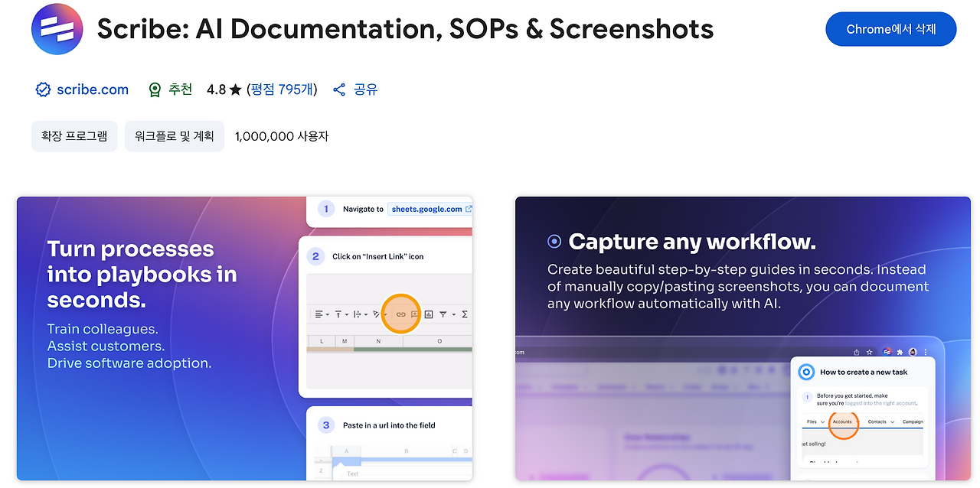Viewport: 980px width, 488px height.
Task: Click the Scribe extension logo icon
Action: (x=57, y=29)
